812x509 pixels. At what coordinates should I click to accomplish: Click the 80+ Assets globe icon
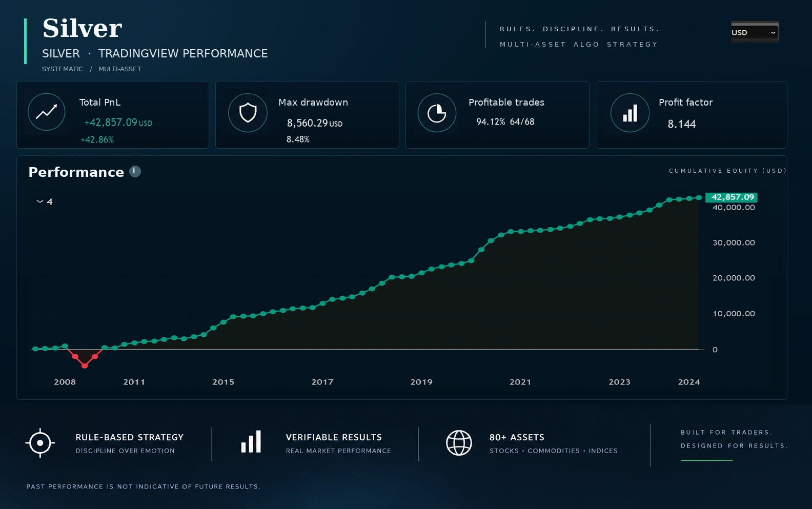459,443
